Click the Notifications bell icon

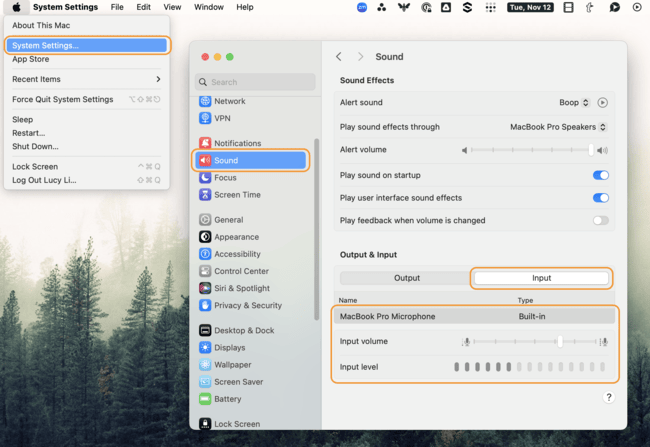(205, 143)
